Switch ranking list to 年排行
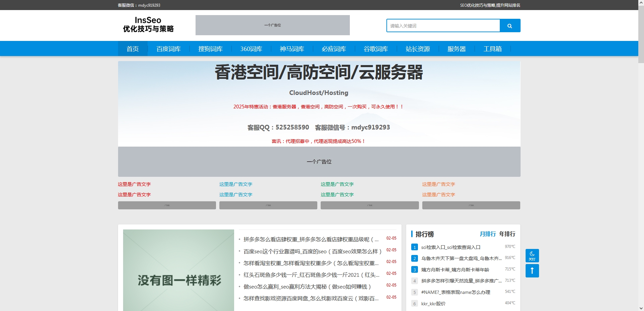 click(507, 234)
